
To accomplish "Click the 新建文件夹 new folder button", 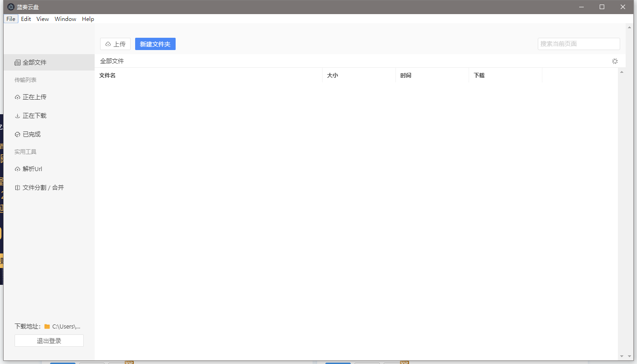I will pyautogui.click(x=155, y=44).
